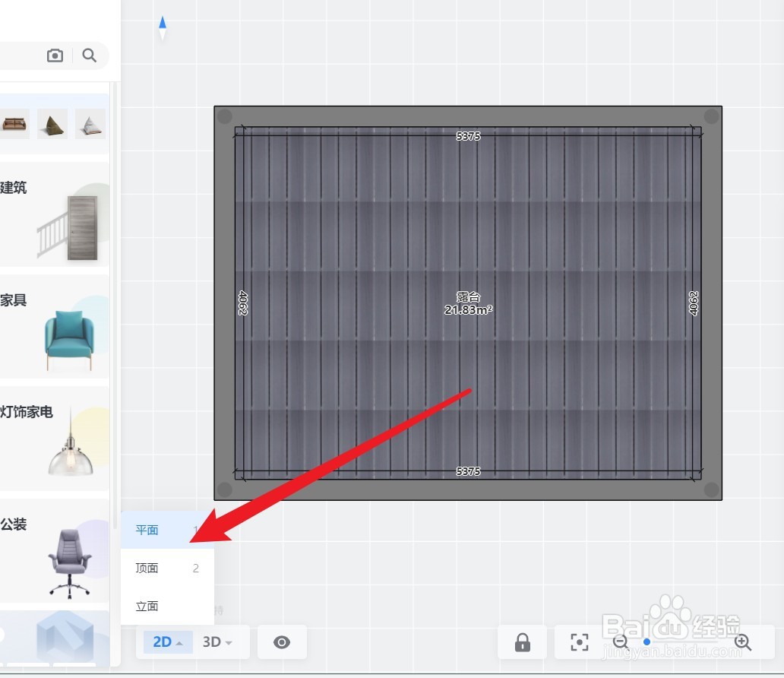784x678 pixels.
Task: Open the 建筑 category card
Action: (54, 214)
